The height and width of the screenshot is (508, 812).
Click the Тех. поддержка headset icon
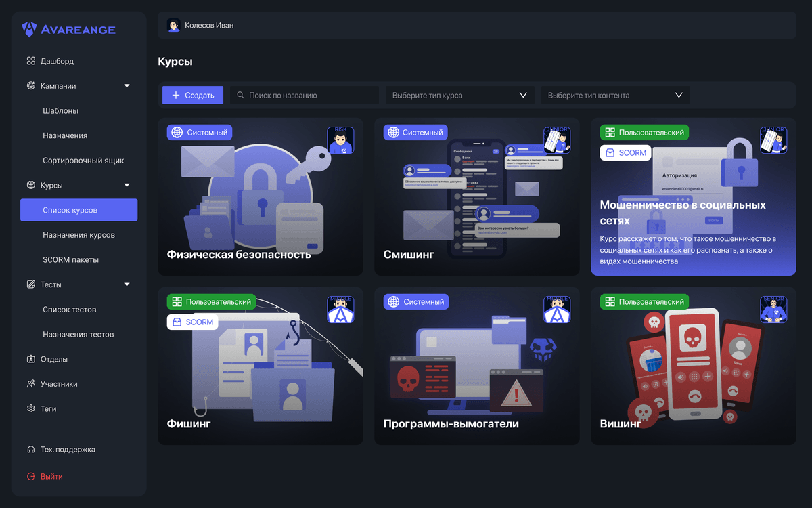click(x=30, y=449)
